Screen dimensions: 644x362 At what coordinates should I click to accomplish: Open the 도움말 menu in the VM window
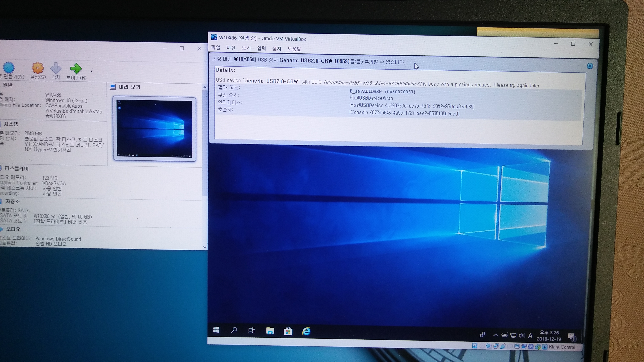point(294,49)
